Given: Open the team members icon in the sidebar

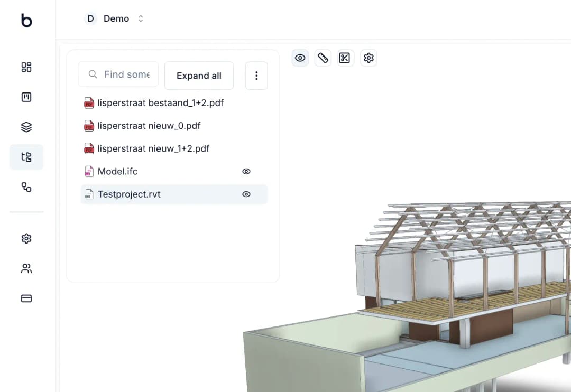Looking at the screenshot, I should tap(26, 268).
